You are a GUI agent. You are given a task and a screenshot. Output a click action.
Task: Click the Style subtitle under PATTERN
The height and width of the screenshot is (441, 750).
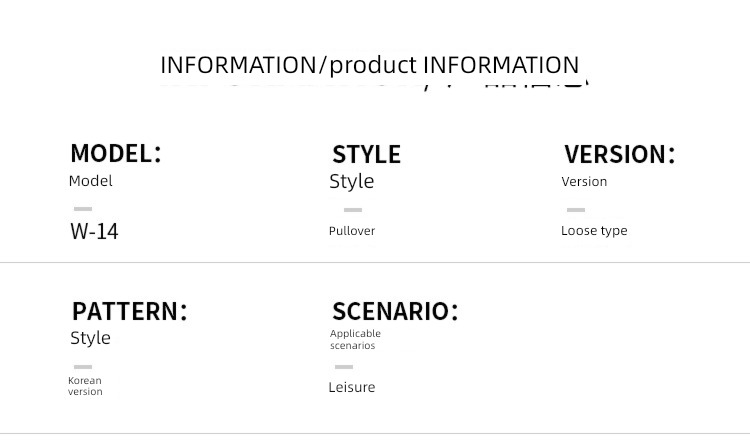[x=90, y=339]
